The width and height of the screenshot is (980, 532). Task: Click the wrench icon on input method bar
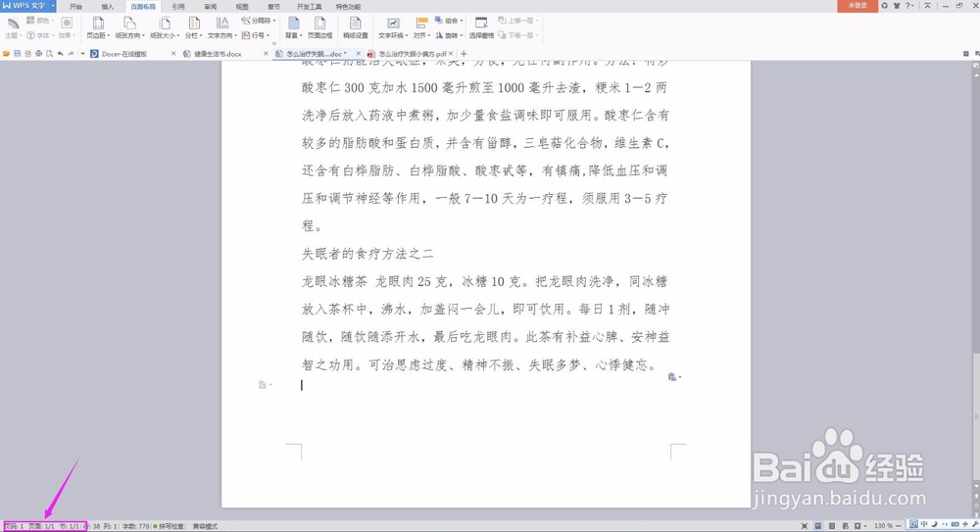[x=976, y=524]
